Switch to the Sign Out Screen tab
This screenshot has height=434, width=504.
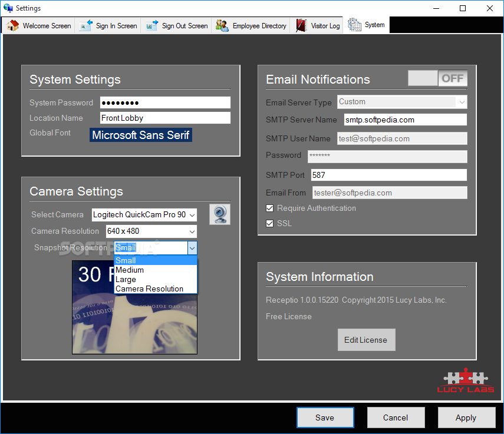[176, 25]
